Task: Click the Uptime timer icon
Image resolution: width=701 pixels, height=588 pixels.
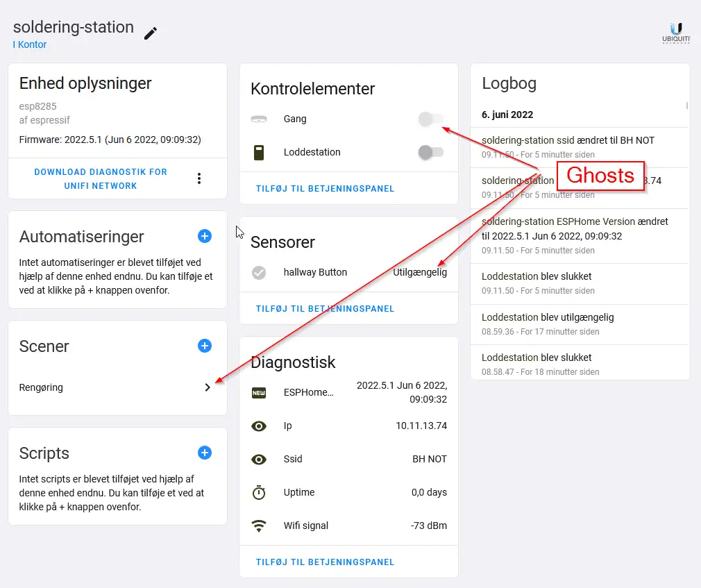Action: (x=259, y=492)
